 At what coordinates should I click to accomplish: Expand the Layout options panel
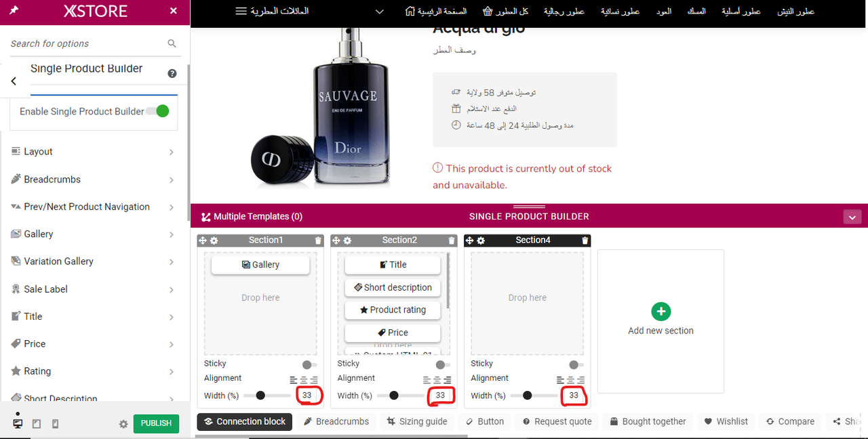point(93,152)
